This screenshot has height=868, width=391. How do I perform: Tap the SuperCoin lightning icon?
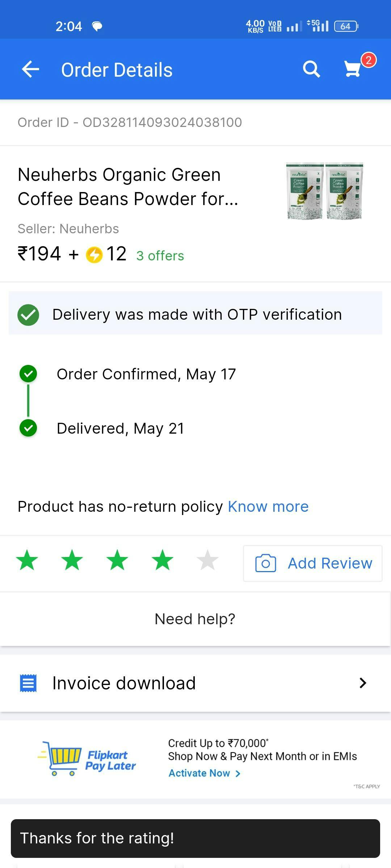point(94,255)
